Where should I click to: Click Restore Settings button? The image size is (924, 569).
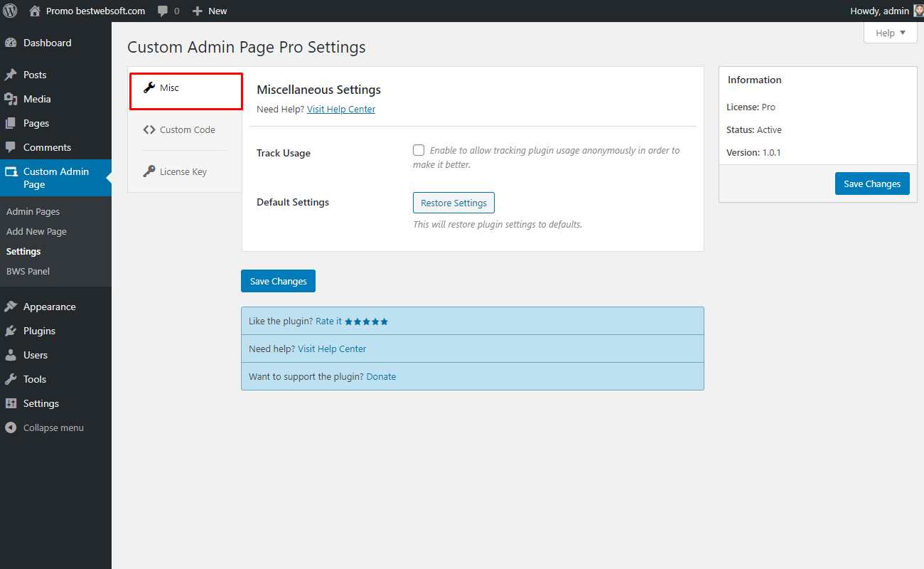(x=453, y=203)
